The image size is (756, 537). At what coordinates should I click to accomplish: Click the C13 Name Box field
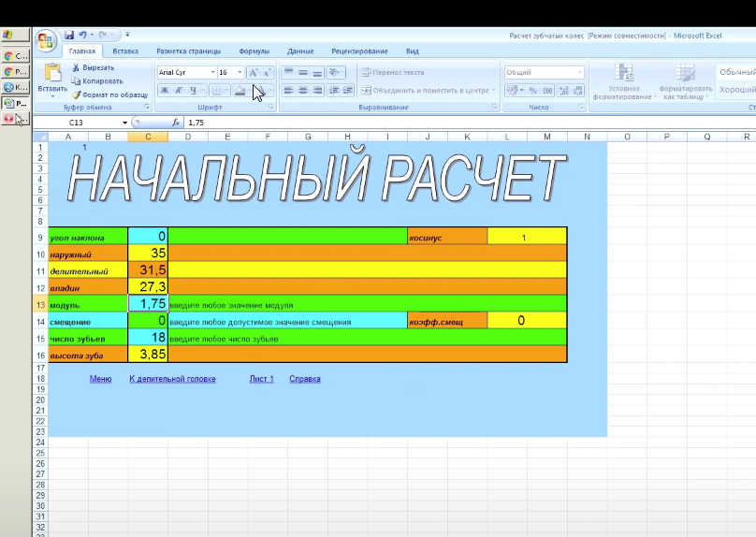tap(77, 123)
